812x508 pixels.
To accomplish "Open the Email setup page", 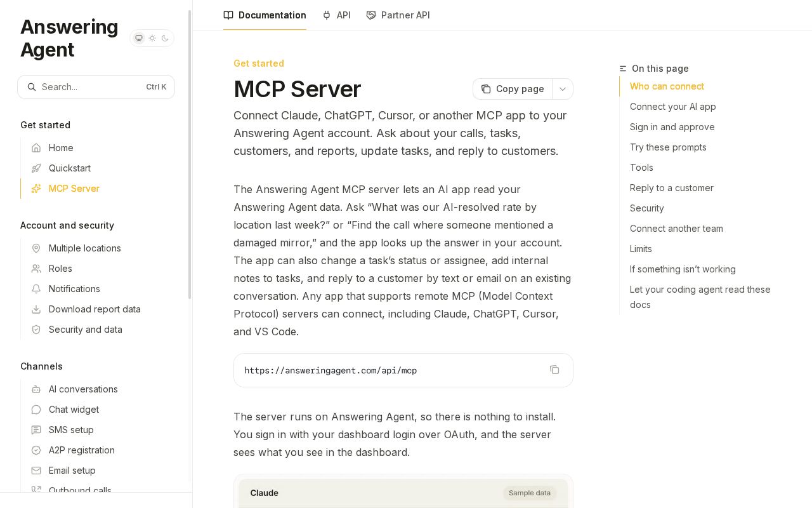I will [x=98, y=471].
